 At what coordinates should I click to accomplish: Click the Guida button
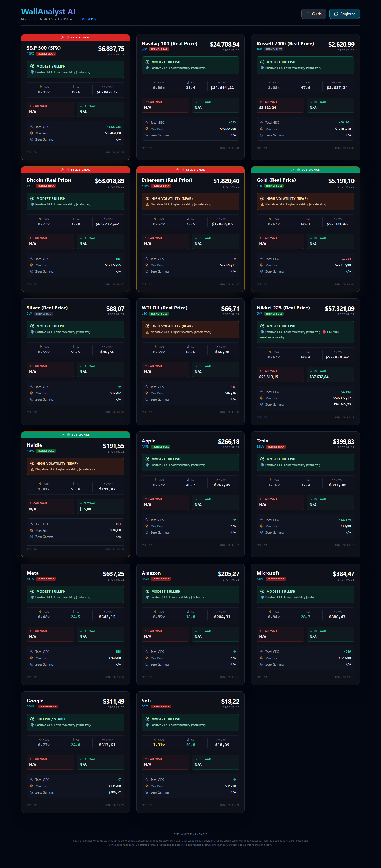(x=313, y=14)
